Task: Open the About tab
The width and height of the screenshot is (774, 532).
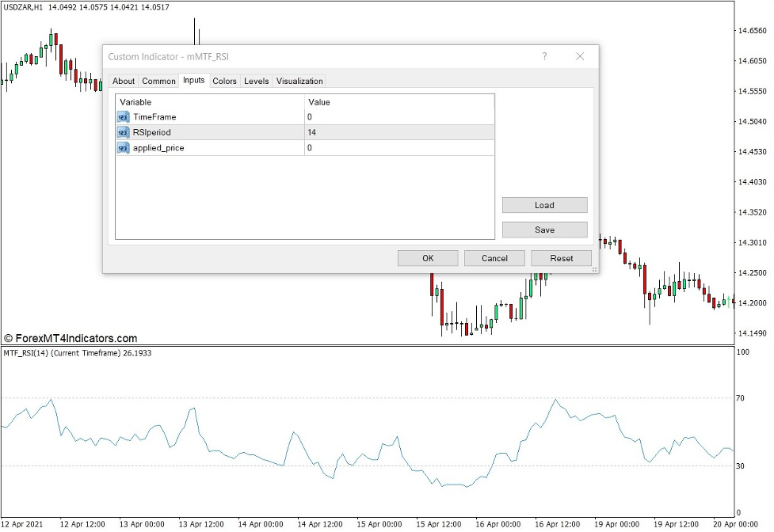Action: (124, 81)
